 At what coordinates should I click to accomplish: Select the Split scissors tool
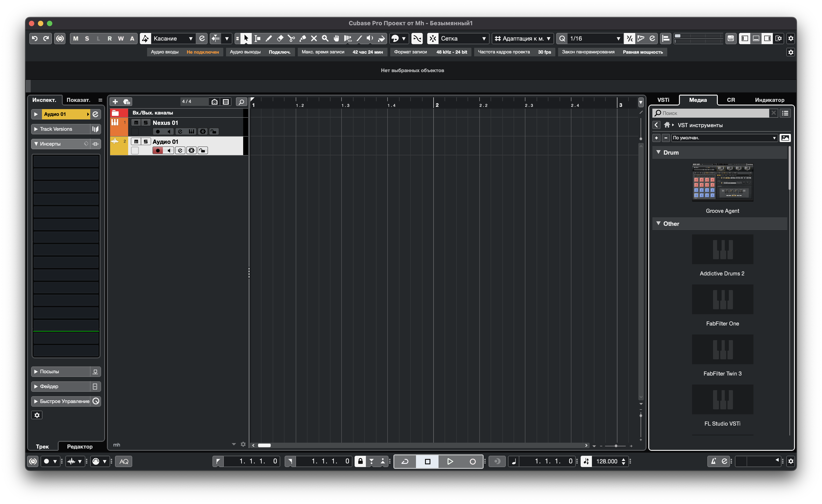(291, 38)
